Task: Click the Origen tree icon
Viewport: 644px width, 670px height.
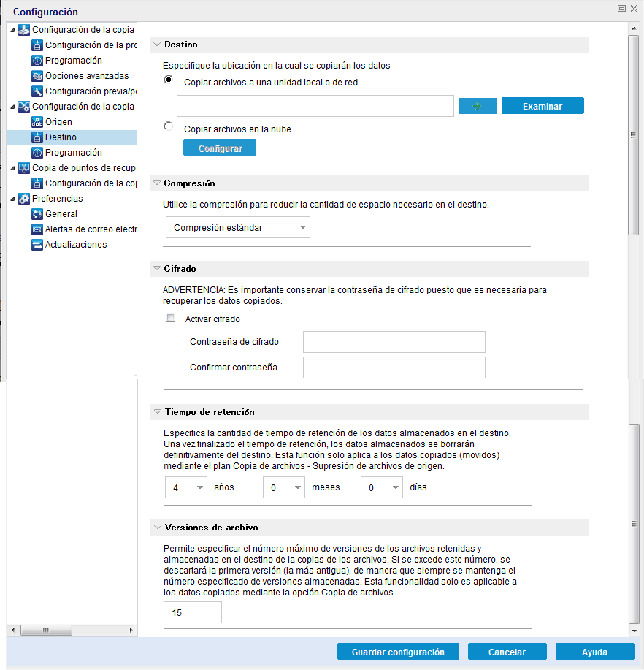Action: coord(37,122)
